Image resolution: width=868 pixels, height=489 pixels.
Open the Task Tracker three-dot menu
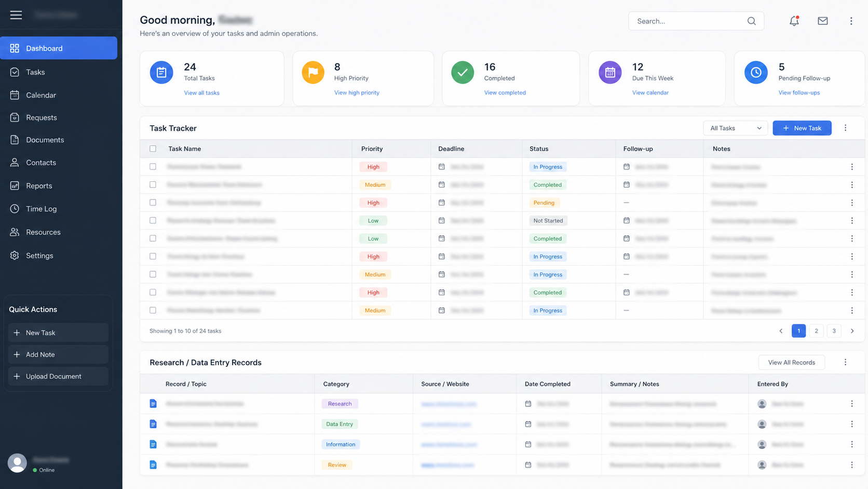point(845,128)
